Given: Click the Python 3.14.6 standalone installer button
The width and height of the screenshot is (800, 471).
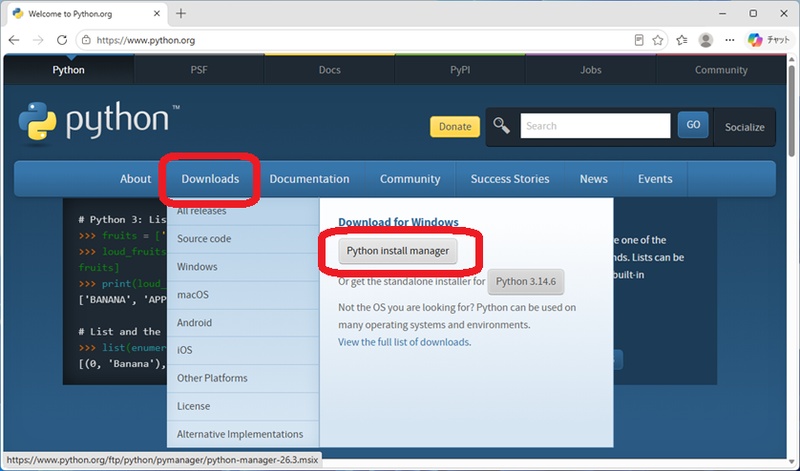Looking at the screenshot, I should click(526, 282).
